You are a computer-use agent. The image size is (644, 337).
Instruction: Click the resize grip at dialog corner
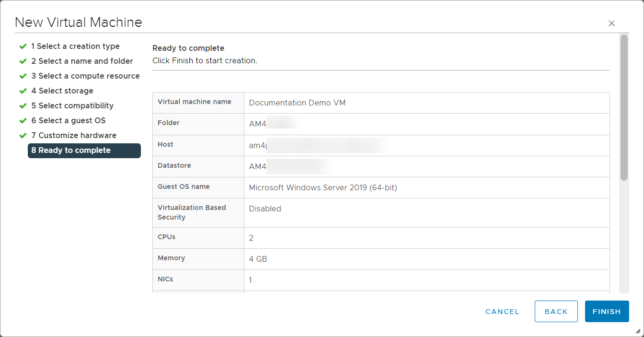tap(638, 331)
